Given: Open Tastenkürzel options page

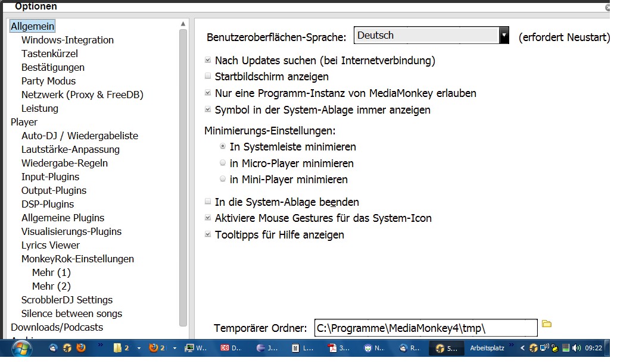Looking at the screenshot, I should coord(49,54).
